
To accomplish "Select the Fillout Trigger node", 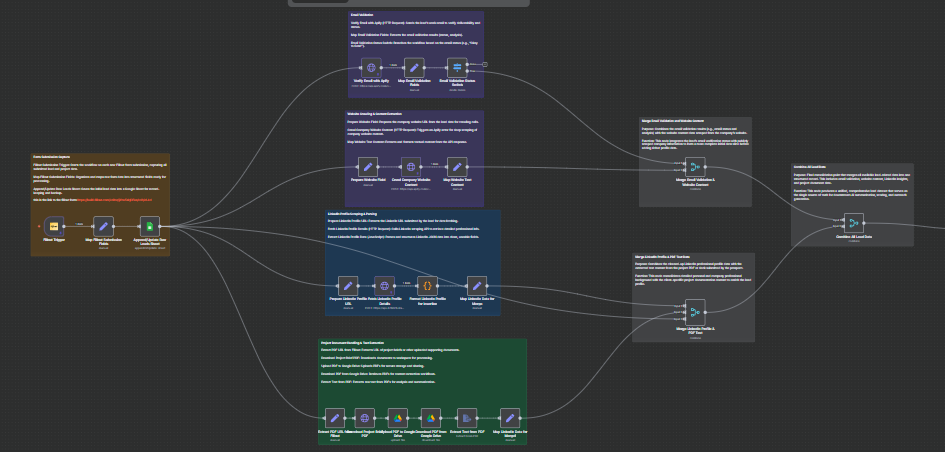I will tap(54, 227).
